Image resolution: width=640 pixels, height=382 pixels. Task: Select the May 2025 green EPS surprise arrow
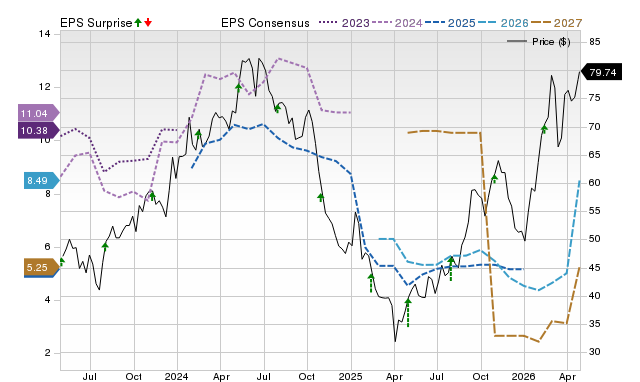(x=408, y=313)
